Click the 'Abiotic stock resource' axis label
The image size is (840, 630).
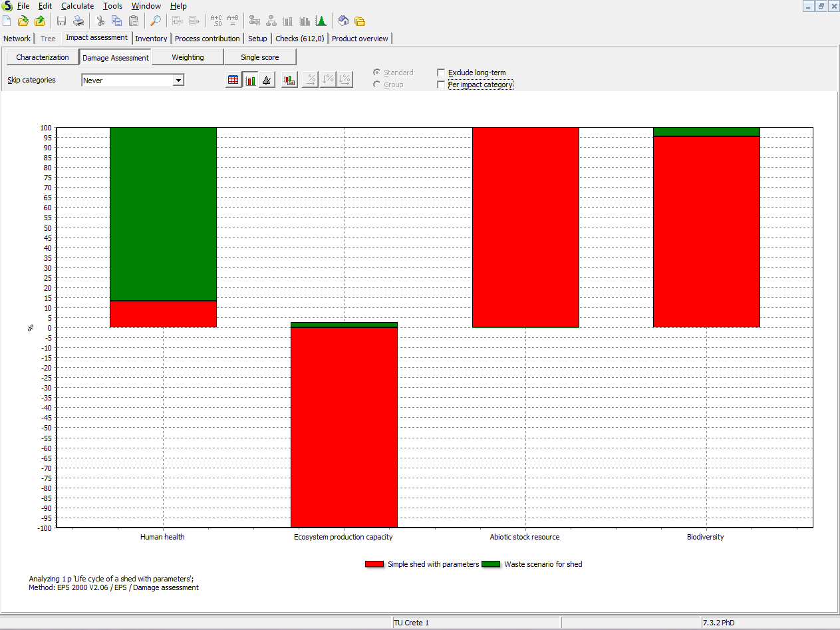click(x=525, y=537)
